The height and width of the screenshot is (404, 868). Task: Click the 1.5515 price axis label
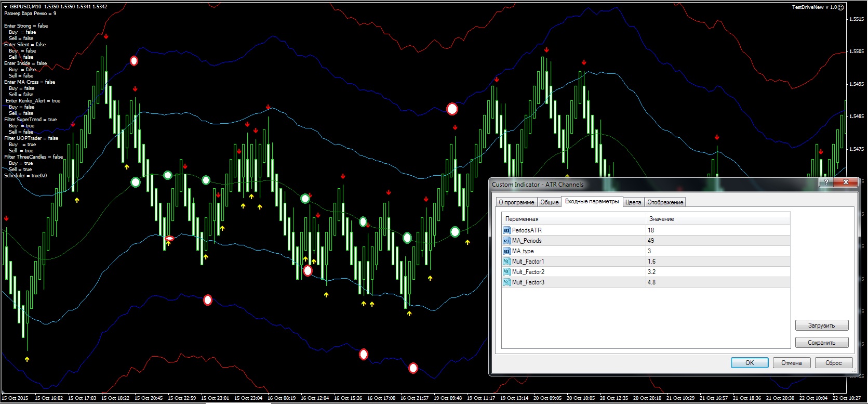[x=857, y=19]
